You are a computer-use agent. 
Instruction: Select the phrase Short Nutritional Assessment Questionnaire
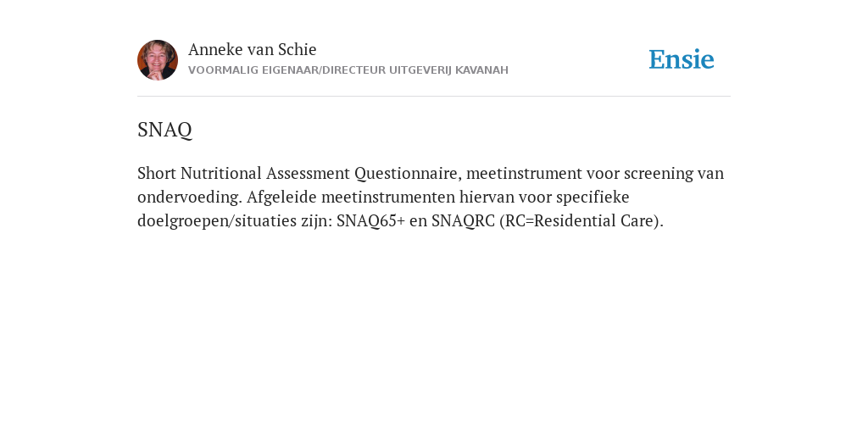tap(298, 173)
